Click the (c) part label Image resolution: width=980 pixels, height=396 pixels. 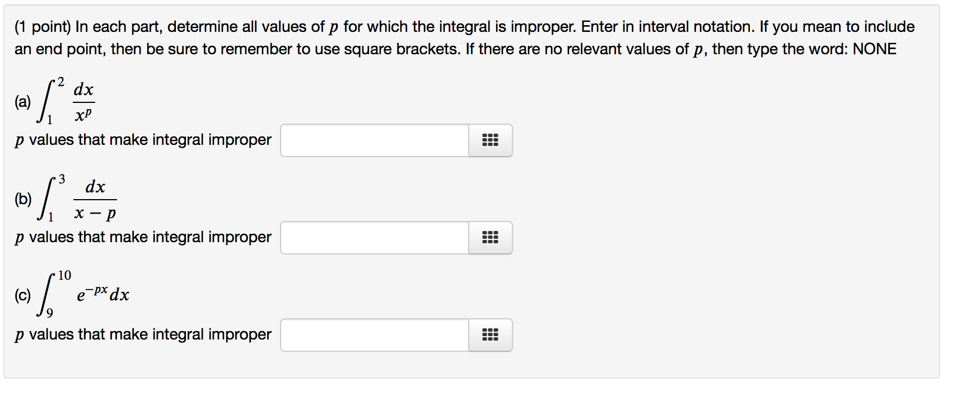pyautogui.click(x=22, y=295)
